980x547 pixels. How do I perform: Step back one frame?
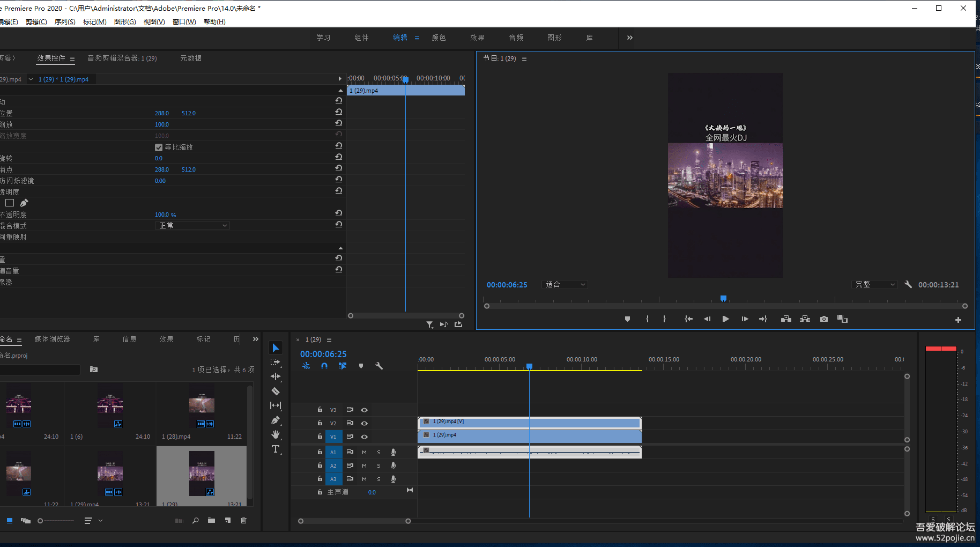point(707,319)
